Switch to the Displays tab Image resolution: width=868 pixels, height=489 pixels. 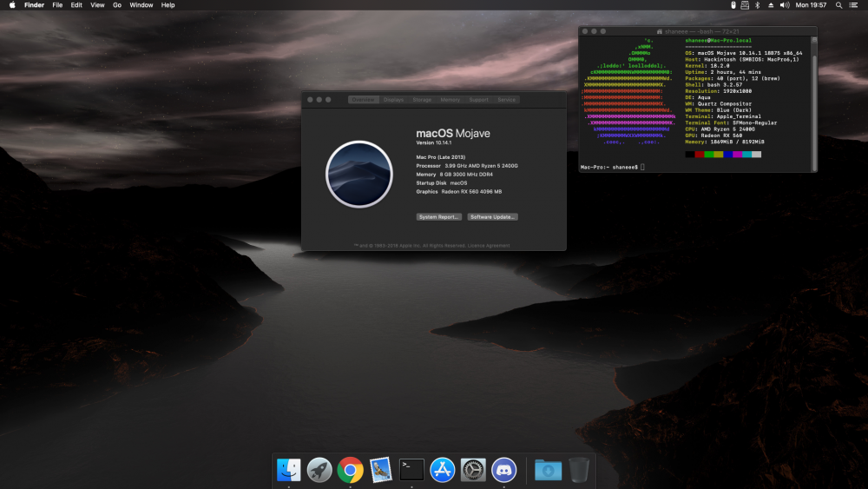pos(393,100)
